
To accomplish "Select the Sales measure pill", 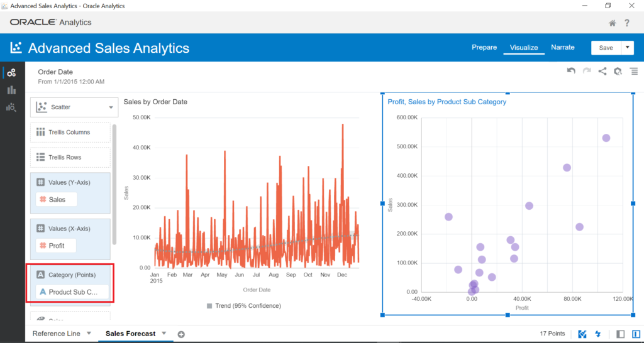I will [x=56, y=199].
